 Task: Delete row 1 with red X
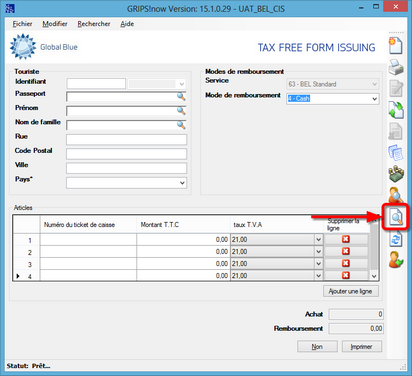tap(346, 239)
